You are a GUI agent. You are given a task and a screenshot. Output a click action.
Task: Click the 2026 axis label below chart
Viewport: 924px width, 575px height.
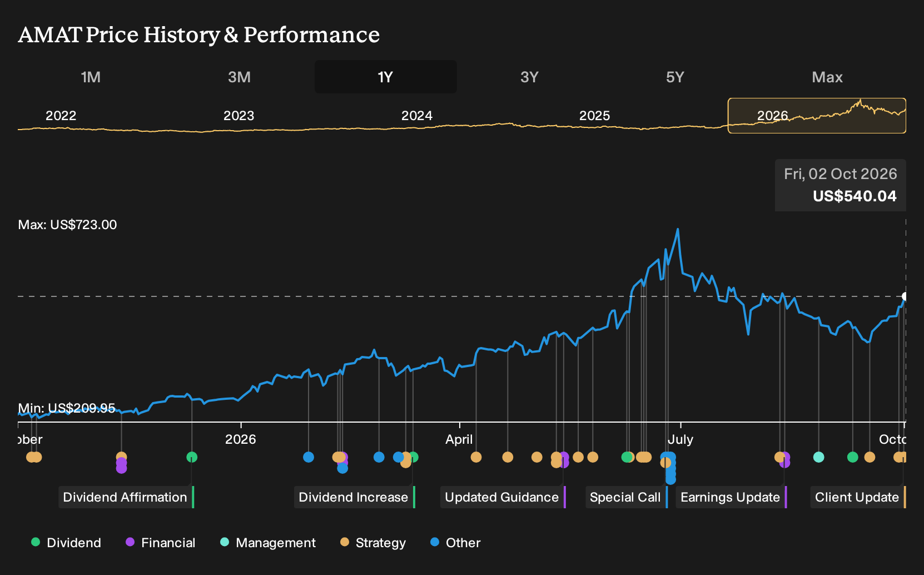point(240,439)
